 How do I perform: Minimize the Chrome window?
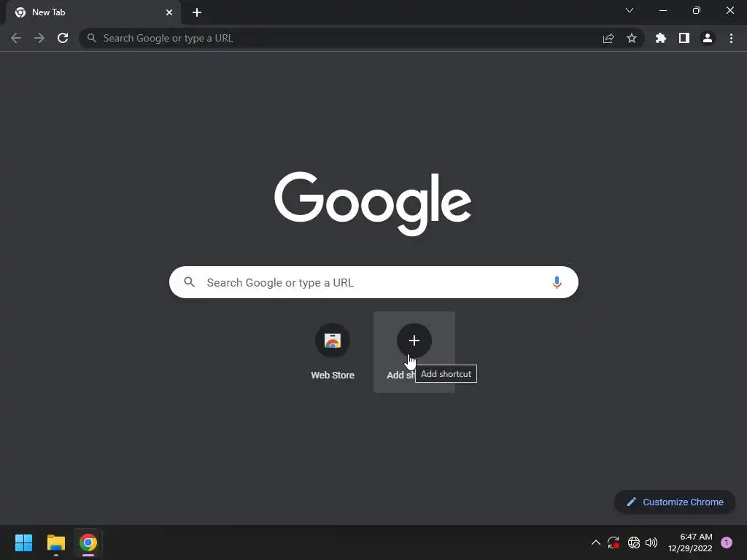pyautogui.click(x=663, y=10)
